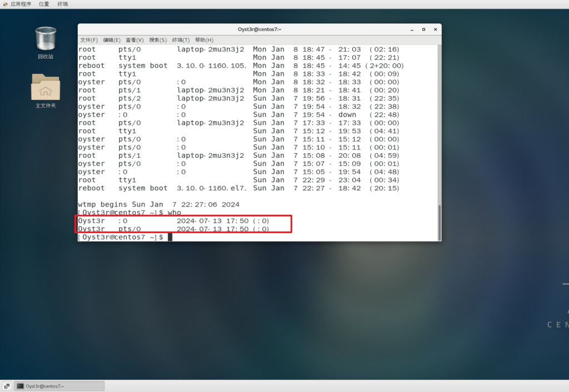This screenshot has width=569, height=392.
Task: Open the 终端(T) menu in terminal menubar
Action: [x=181, y=40]
